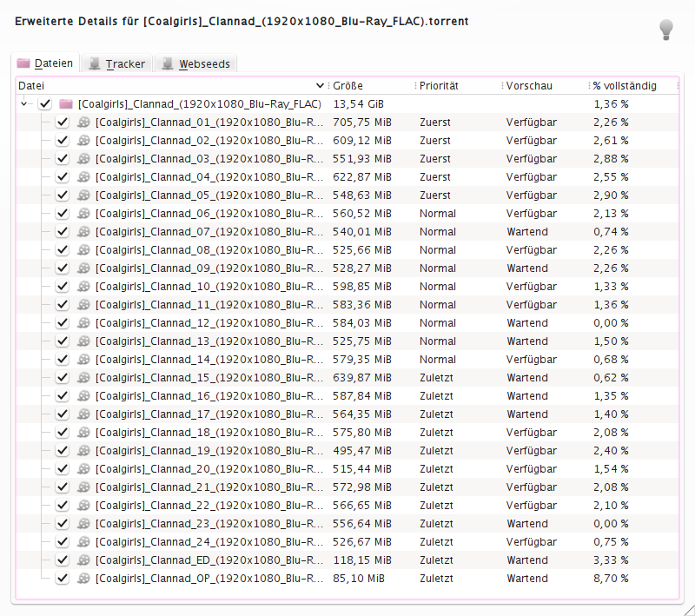Click the 705,75 MiB size of Clannad_01
Screen dimensions: 695x616
tap(362, 123)
